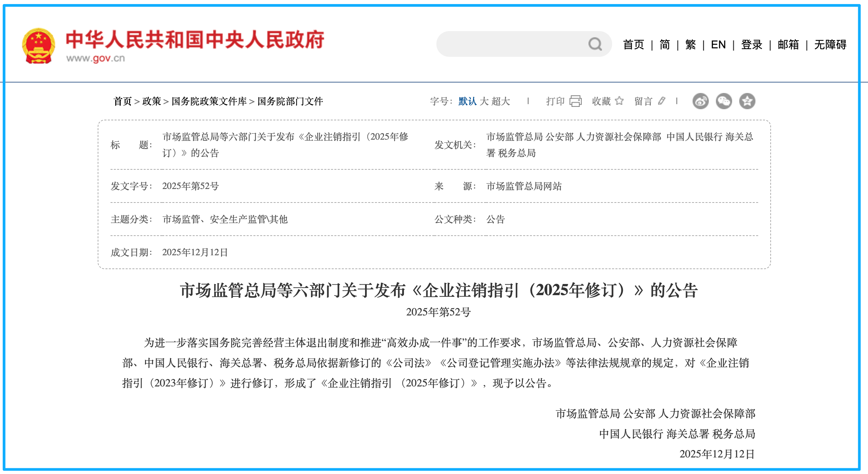Open 登录 to sign in

(751, 44)
